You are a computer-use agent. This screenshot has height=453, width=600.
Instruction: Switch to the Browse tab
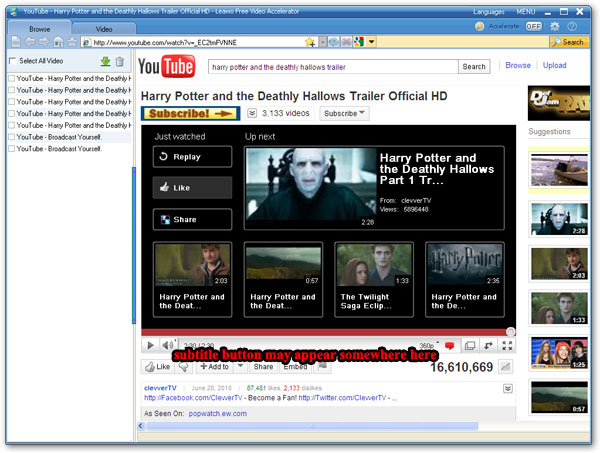tap(39, 29)
